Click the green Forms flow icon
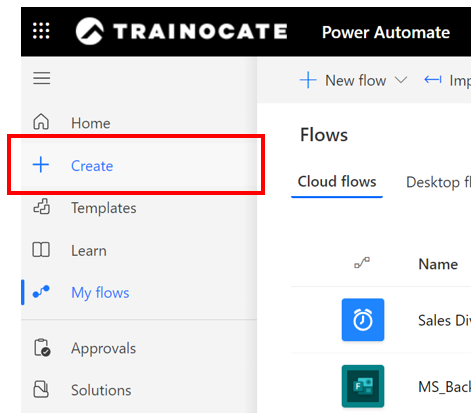The width and height of the screenshot is (471, 419). 363,386
